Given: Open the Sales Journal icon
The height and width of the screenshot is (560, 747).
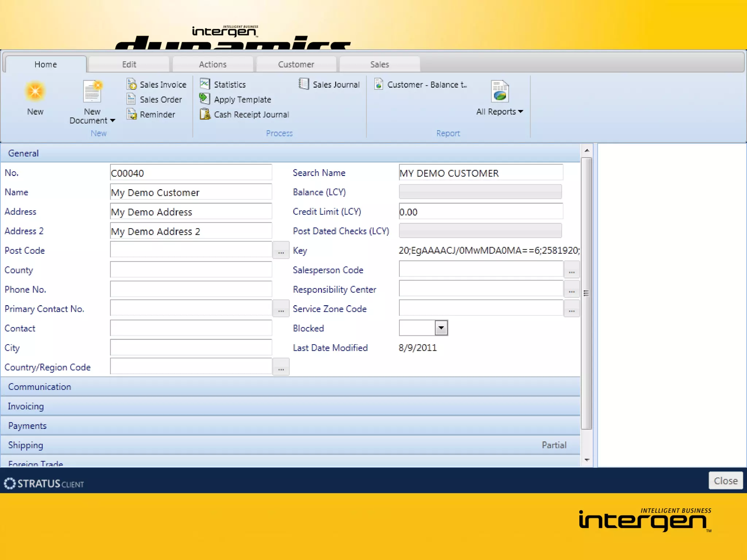Looking at the screenshot, I should pyautogui.click(x=303, y=84).
